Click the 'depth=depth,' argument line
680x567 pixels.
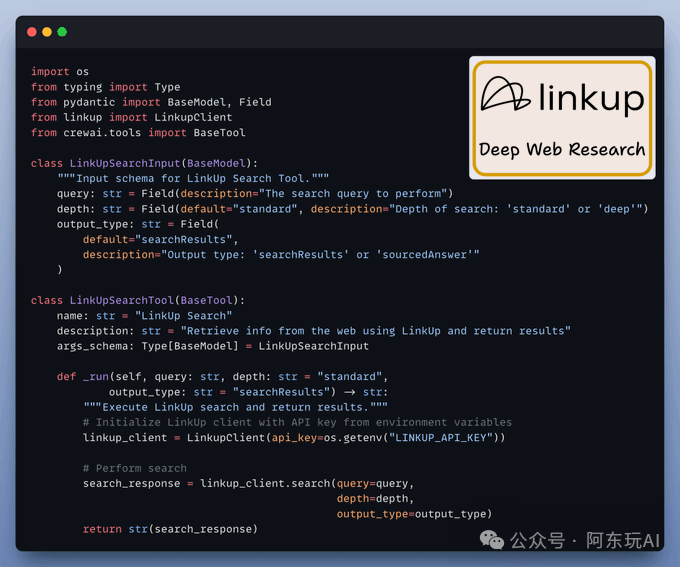376,498
